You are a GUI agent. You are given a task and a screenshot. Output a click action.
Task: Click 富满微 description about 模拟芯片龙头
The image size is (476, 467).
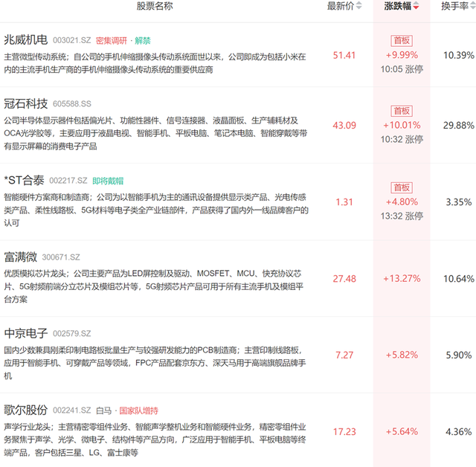coord(154,286)
